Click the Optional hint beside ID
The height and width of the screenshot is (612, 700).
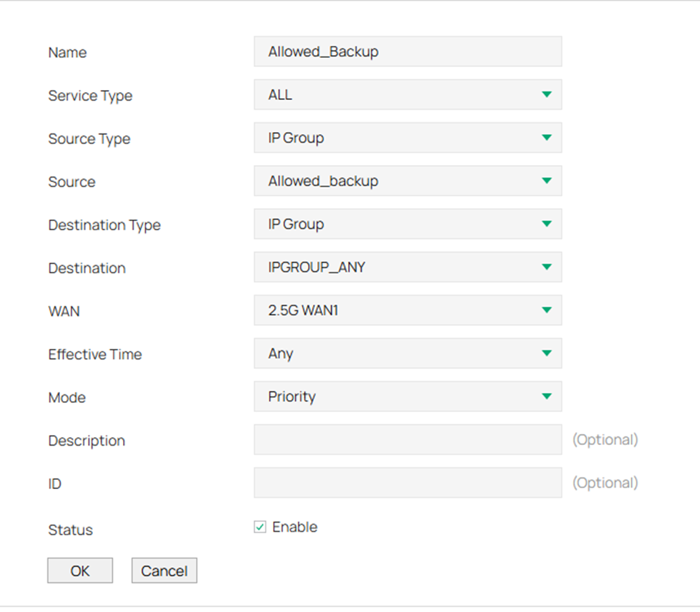tap(605, 483)
